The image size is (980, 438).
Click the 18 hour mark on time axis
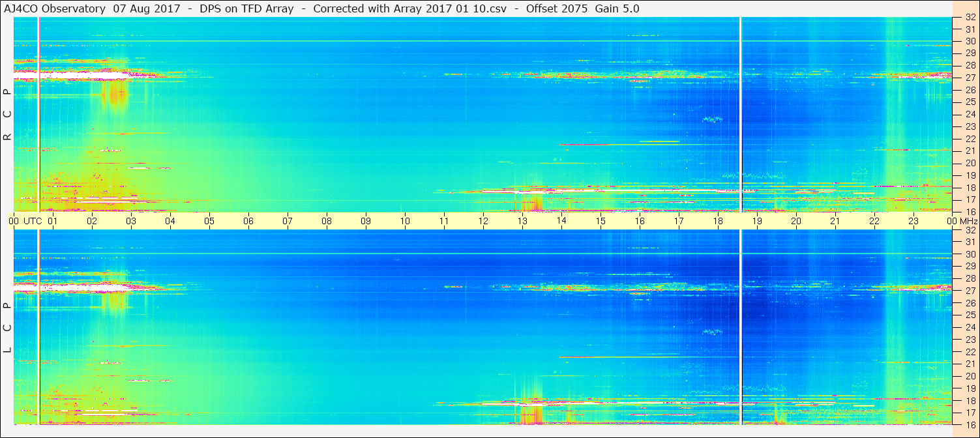pyautogui.click(x=718, y=221)
